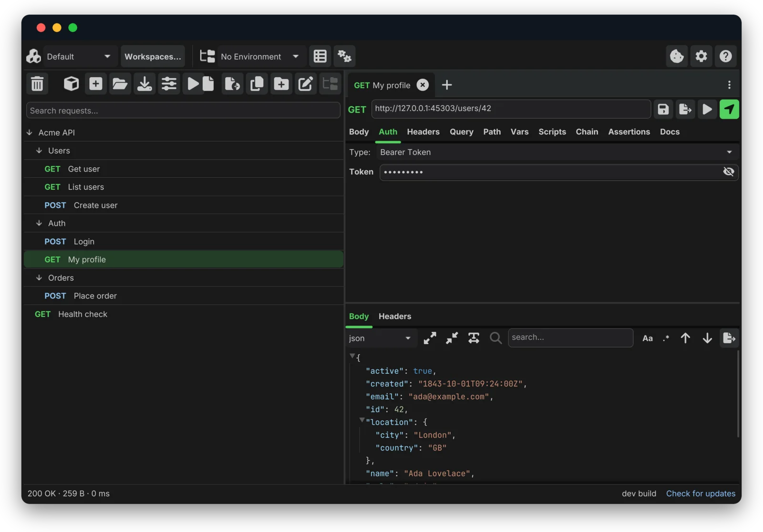Collapse the Acme API collection
763x532 pixels.
[30, 133]
